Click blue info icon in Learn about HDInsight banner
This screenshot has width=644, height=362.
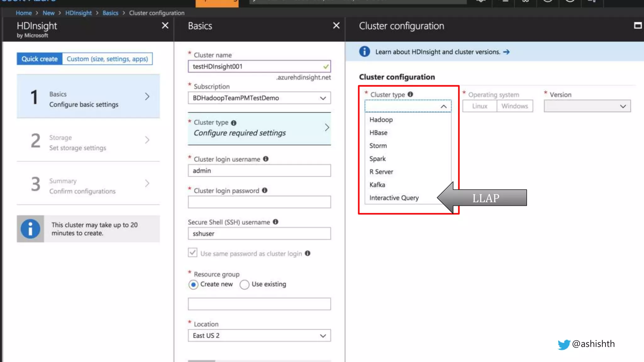tap(364, 52)
